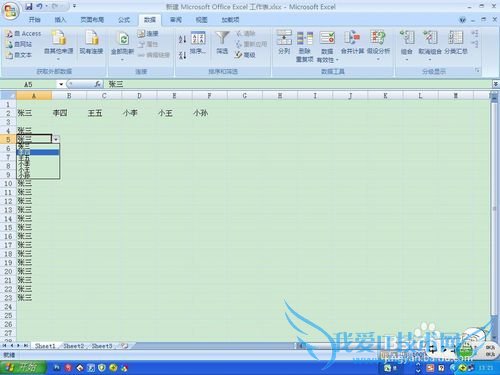Image resolution: width=500 pixels, height=375 pixels.
Task: Select cell containing 小李 in row 2
Action: (x=139, y=113)
